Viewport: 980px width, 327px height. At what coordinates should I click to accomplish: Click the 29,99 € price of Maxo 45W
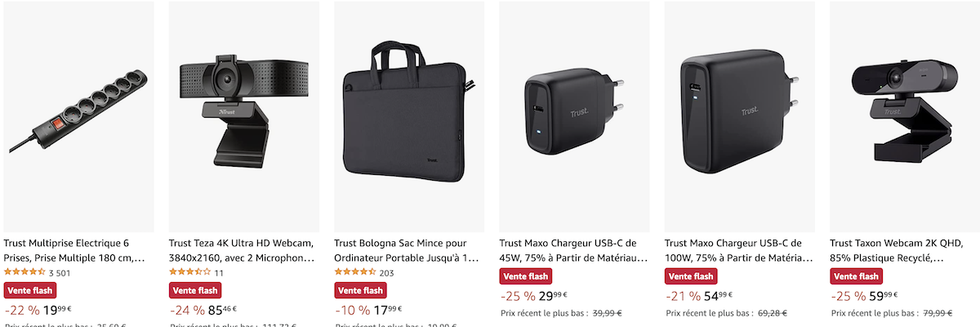[x=553, y=296]
